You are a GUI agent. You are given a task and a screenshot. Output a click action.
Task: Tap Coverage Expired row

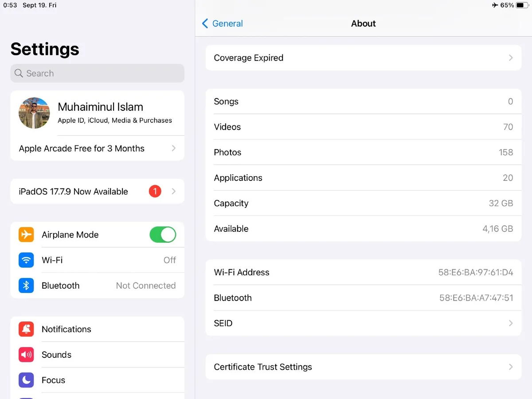(x=364, y=58)
